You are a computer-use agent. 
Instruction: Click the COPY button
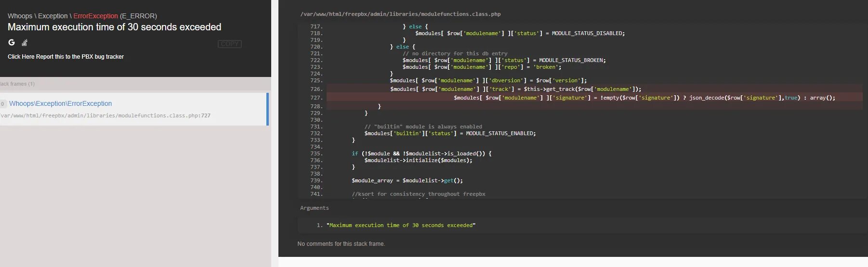pos(230,44)
